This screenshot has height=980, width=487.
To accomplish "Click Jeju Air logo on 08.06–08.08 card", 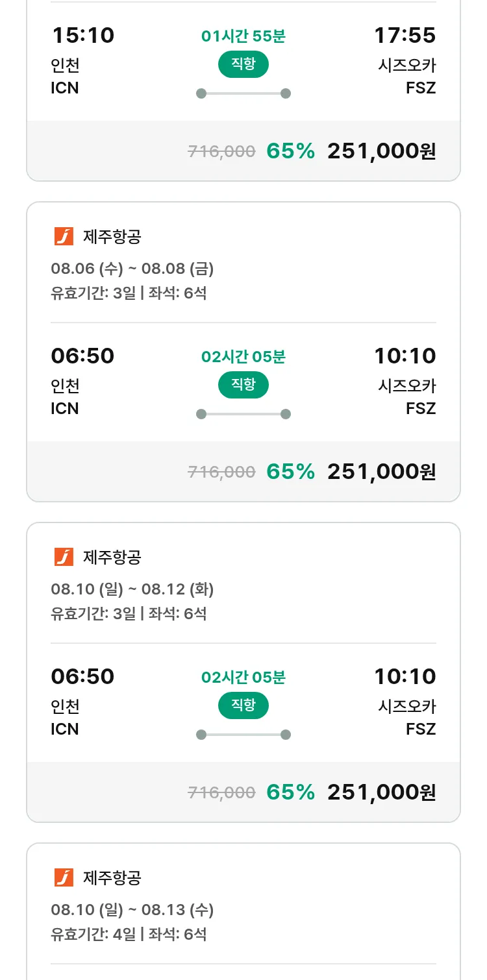I will tap(64, 237).
